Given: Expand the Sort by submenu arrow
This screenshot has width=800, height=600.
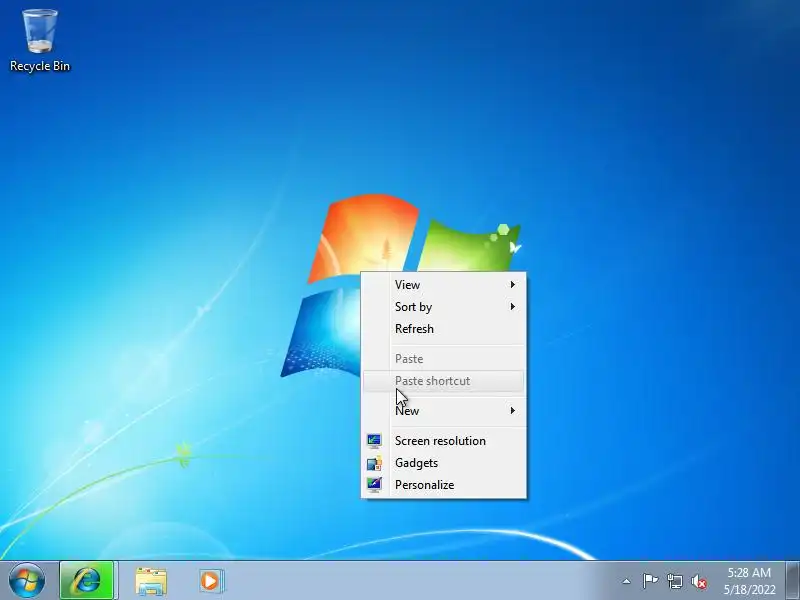Looking at the screenshot, I should click(513, 307).
